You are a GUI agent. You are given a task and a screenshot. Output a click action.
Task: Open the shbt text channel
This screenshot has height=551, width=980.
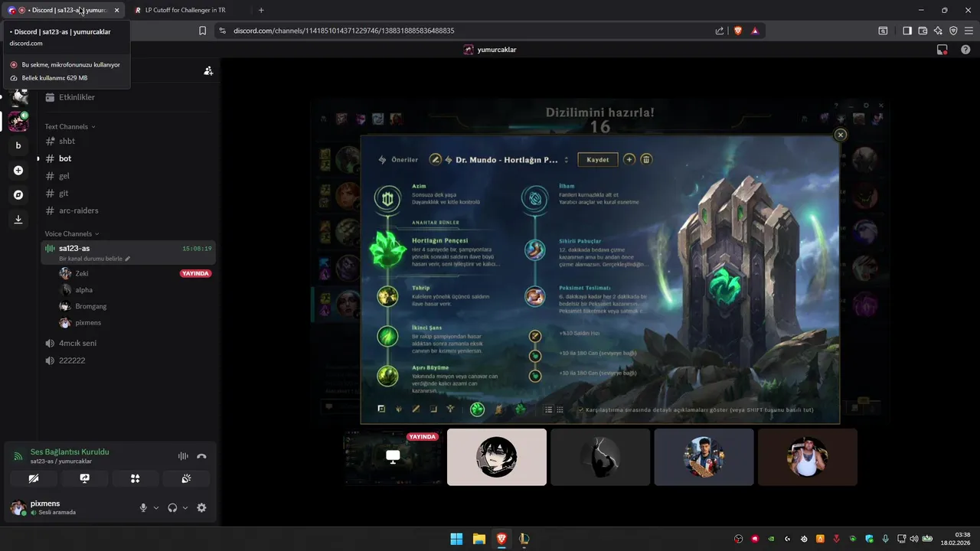point(128,141)
